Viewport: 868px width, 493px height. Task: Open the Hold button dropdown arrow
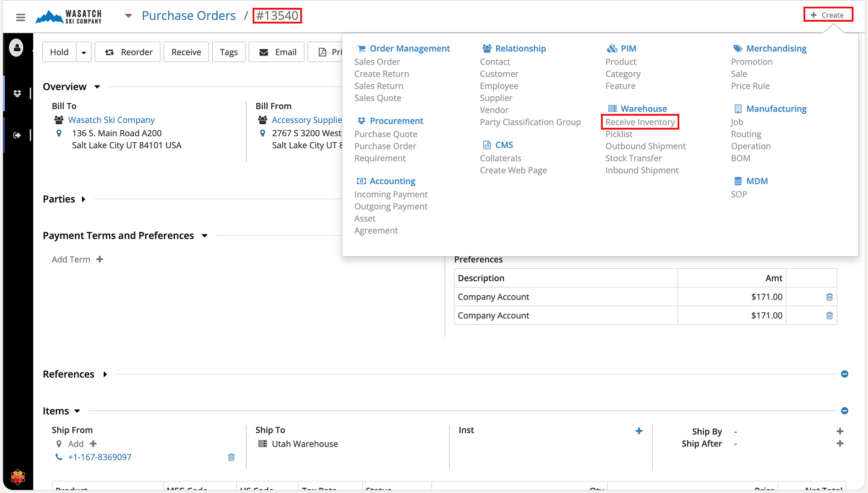click(84, 52)
